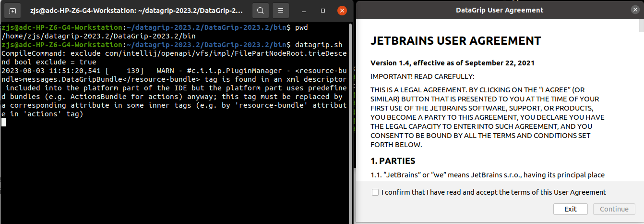This screenshot has width=644, height=224.
Task: Click the DataGrip User Agreement title bar
Action: pyautogui.click(x=499, y=10)
